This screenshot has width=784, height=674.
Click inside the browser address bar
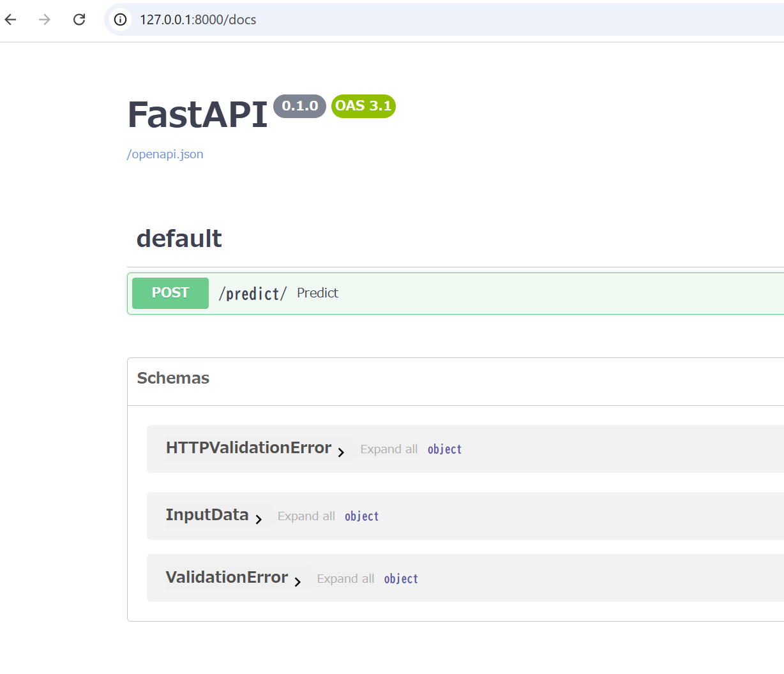tap(255, 19)
